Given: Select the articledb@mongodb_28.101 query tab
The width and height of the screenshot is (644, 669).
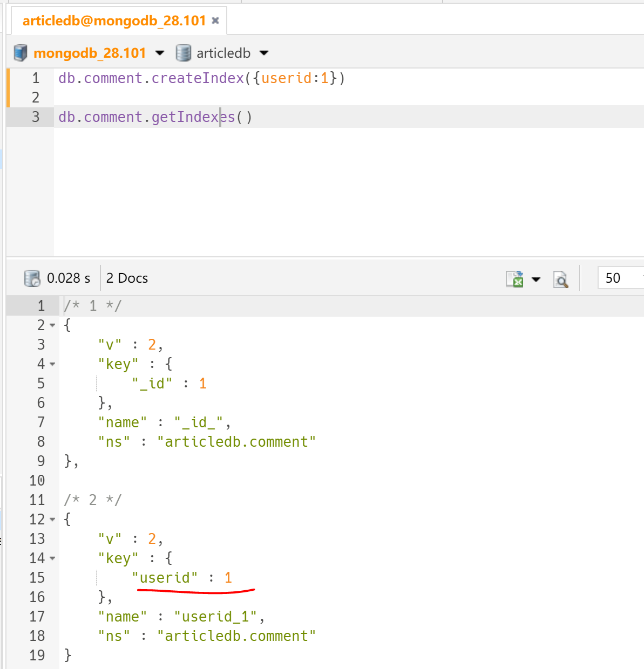Looking at the screenshot, I should [x=114, y=21].
